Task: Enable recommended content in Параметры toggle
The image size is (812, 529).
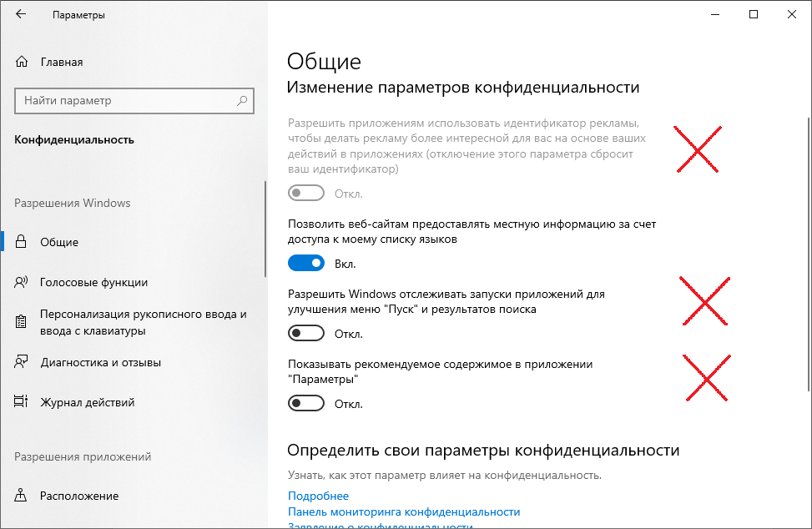Action: [305, 404]
